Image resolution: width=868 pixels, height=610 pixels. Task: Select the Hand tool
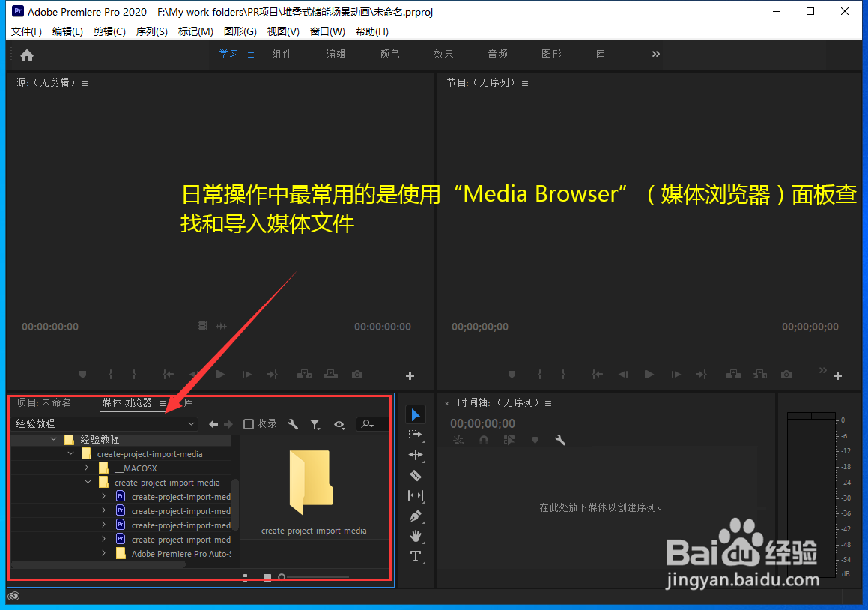pos(416,536)
